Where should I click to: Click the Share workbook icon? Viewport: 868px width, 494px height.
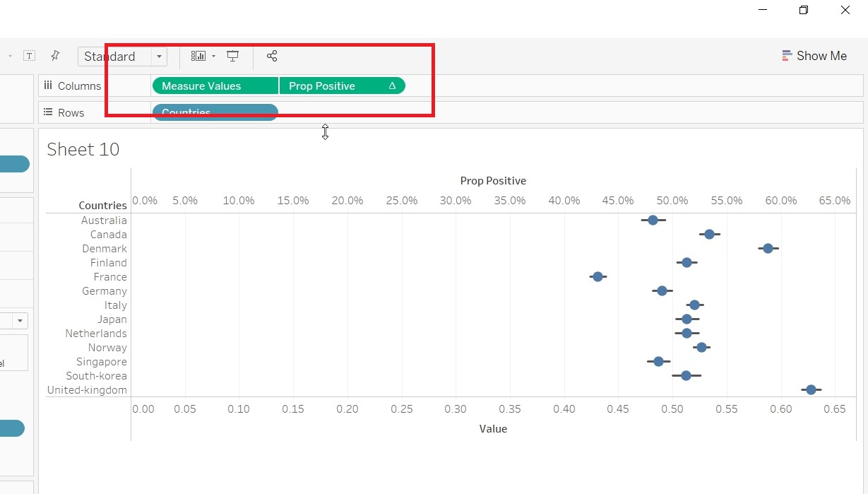(x=272, y=56)
